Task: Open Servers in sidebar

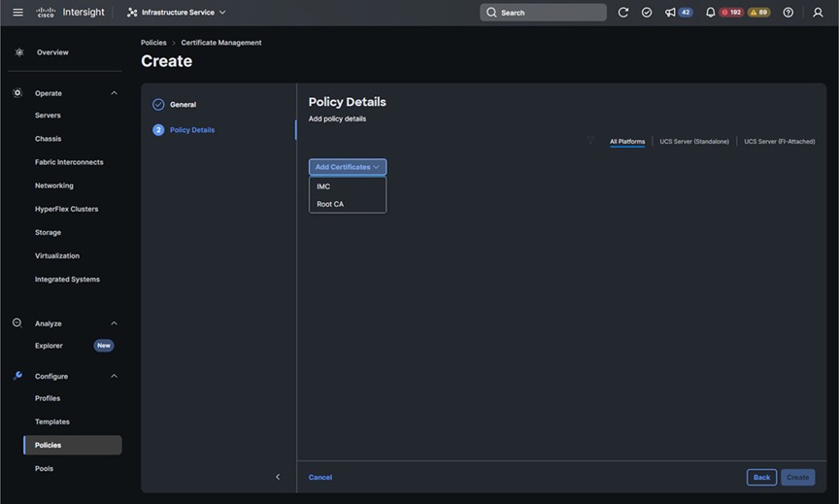Action: point(48,116)
